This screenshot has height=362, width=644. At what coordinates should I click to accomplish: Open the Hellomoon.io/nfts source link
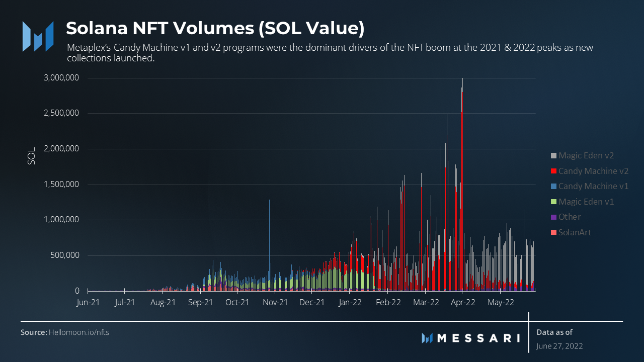78,332
